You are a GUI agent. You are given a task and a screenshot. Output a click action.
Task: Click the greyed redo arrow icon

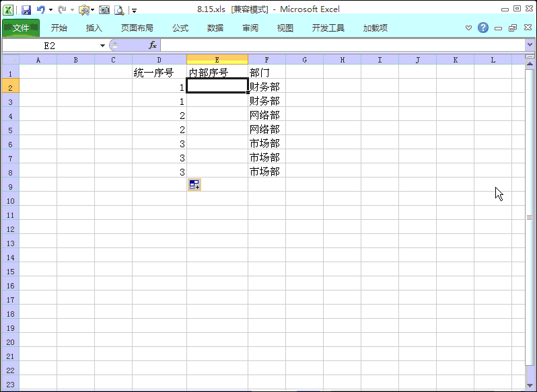pos(62,10)
